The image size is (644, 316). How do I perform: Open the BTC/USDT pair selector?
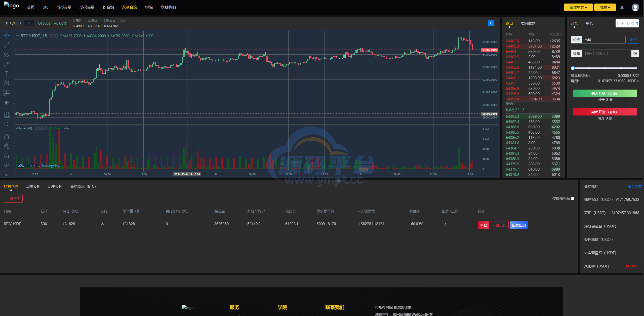point(29,23)
